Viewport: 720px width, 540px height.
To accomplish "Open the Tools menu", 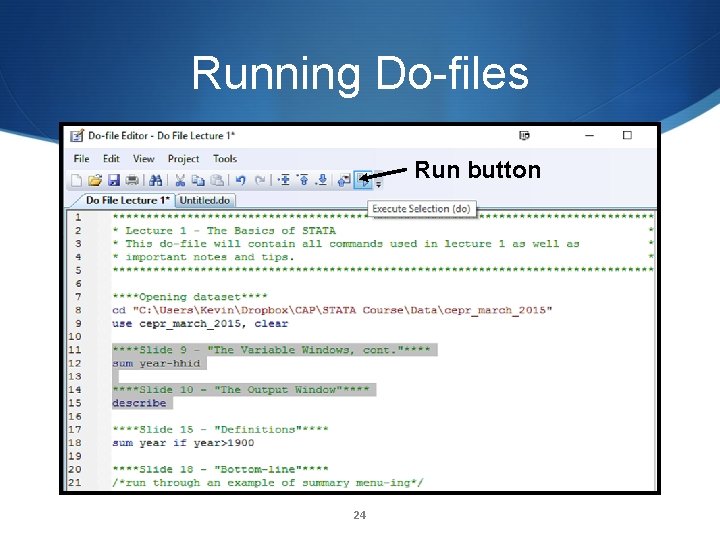I will (x=225, y=158).
